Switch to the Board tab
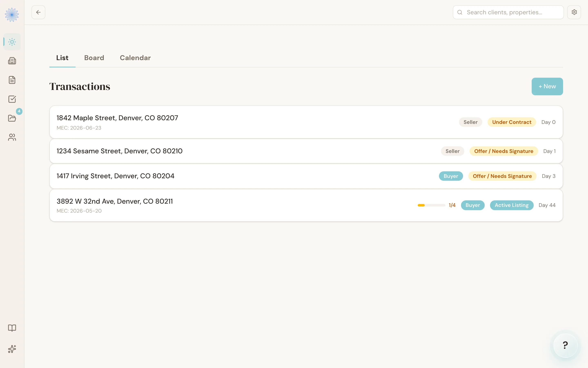The image size is (588, 368). [x=94, y=58]
